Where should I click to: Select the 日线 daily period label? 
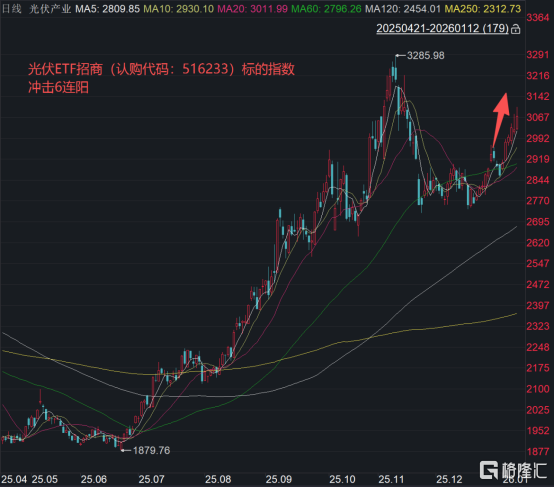tap(12, 8)
